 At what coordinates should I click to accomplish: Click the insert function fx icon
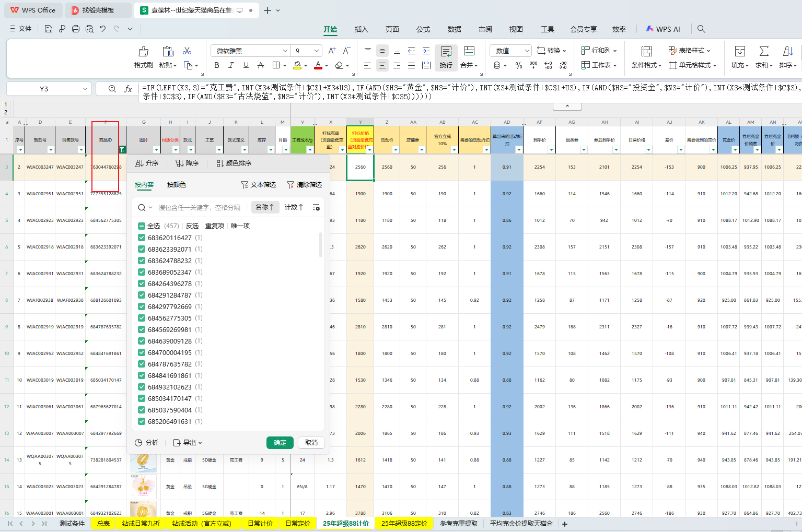[128, 89]
